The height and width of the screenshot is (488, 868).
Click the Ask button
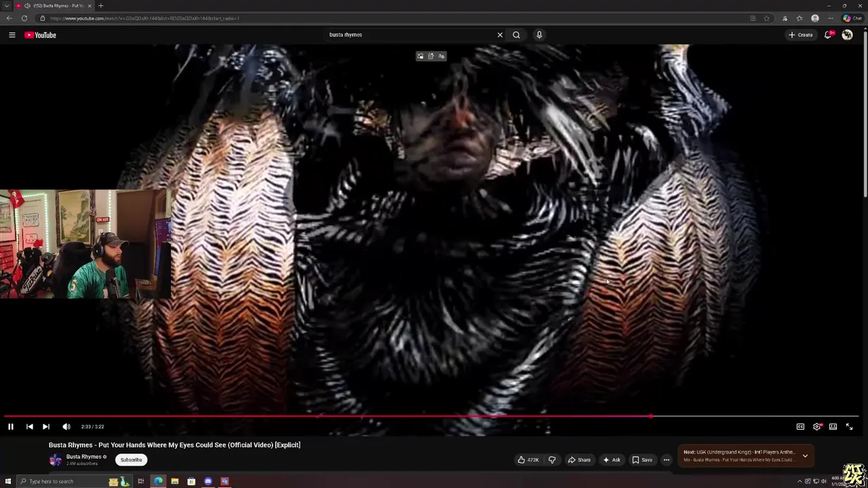pyautogui.click(x=612, y=460)
